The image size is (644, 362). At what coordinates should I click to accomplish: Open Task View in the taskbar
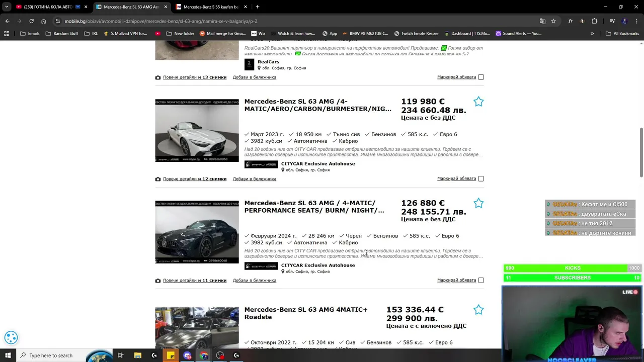click(121, 355)
